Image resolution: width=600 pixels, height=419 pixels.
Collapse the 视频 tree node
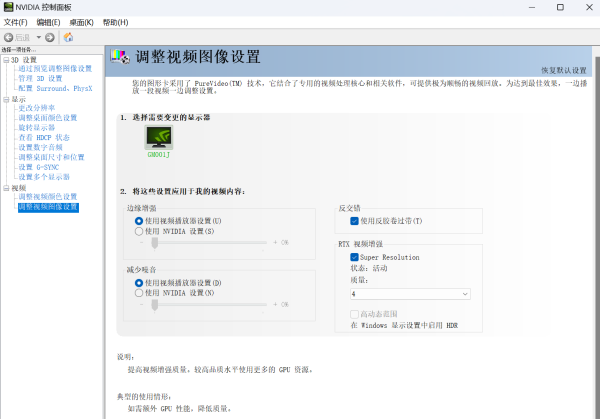pos(6,188)
